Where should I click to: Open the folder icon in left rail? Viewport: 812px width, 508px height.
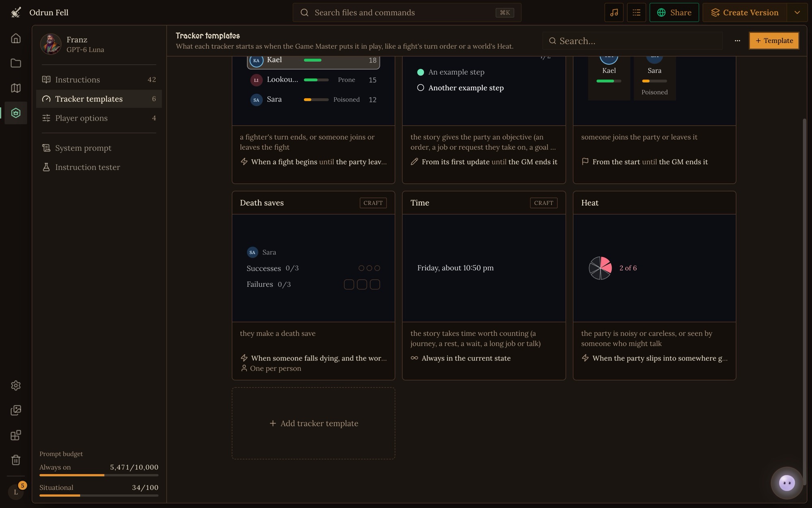[16, 63]
